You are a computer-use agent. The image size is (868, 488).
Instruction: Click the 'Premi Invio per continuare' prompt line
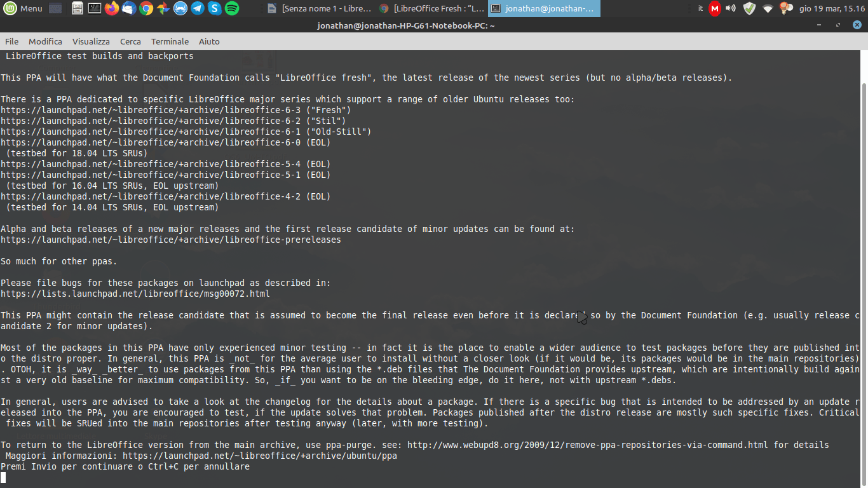(125, 466)
